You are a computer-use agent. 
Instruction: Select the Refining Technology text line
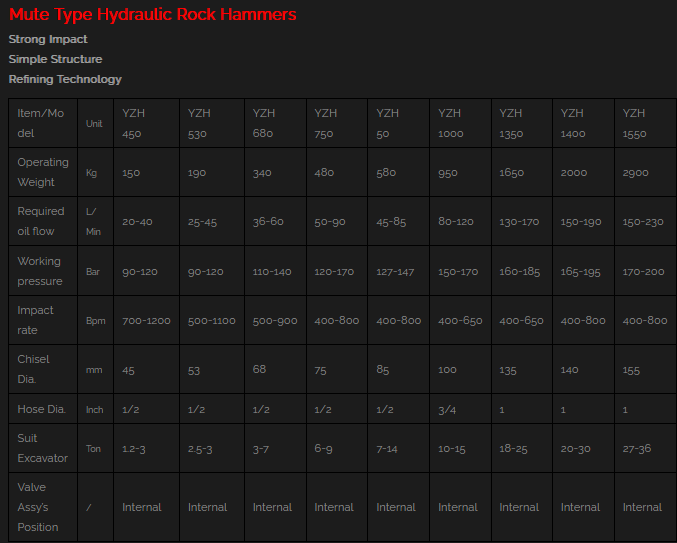point(65,79)
